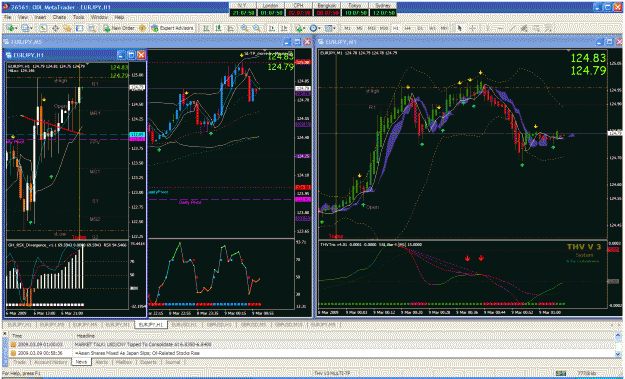Expand the New Chart dropdown arrow
Screen dimensions: 625x379
(x=16, y=28)
